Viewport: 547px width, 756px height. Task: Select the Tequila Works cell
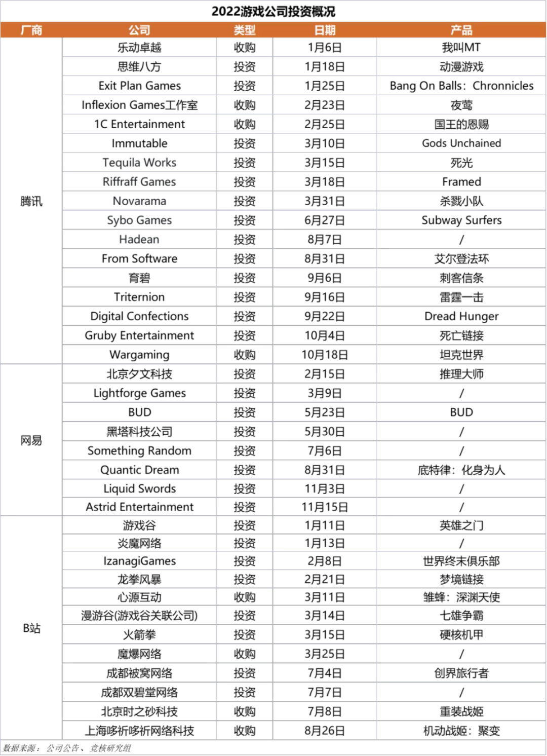139,163
